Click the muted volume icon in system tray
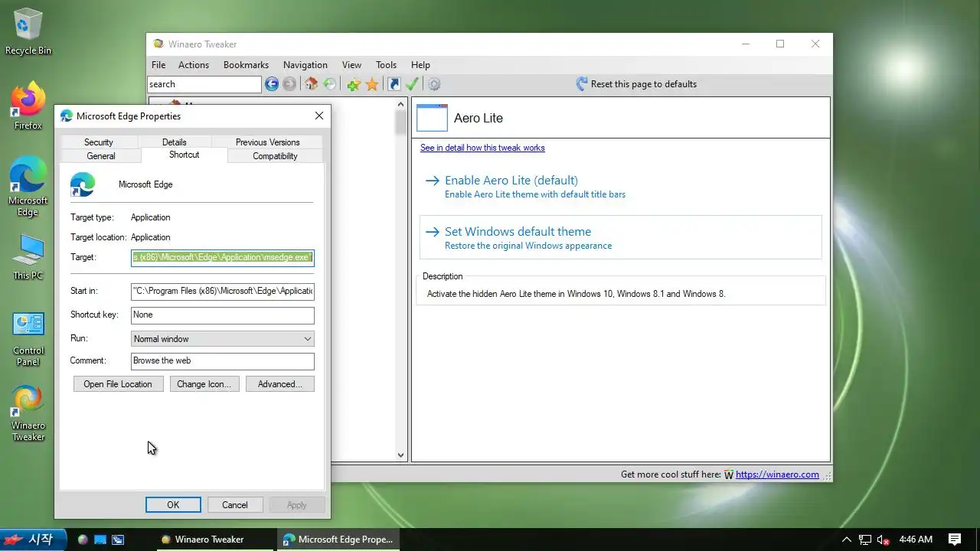This screenshot has width=980, height=551. click(x=884, y=540)
